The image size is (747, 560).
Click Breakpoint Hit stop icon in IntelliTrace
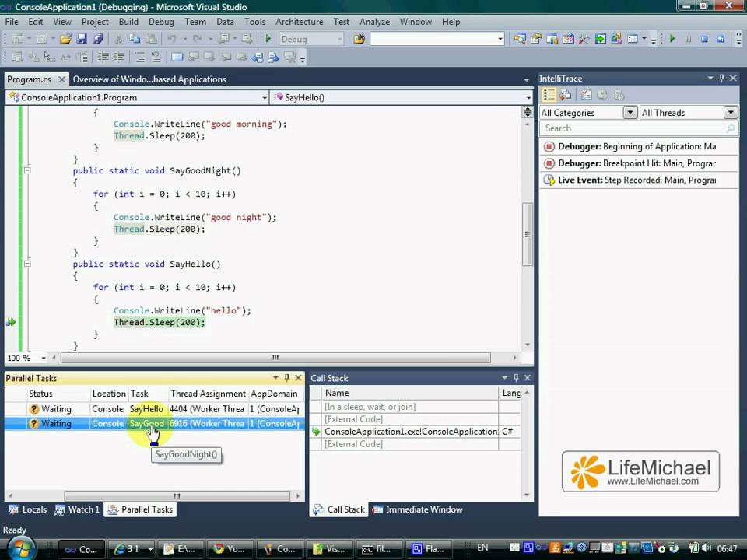[x=549, y=163]
